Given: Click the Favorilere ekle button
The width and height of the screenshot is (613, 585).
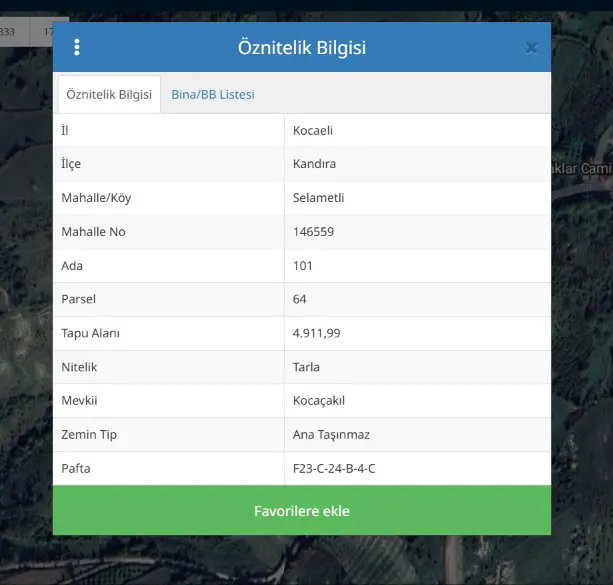Looking at the screenshot, I should pos(302,510).
